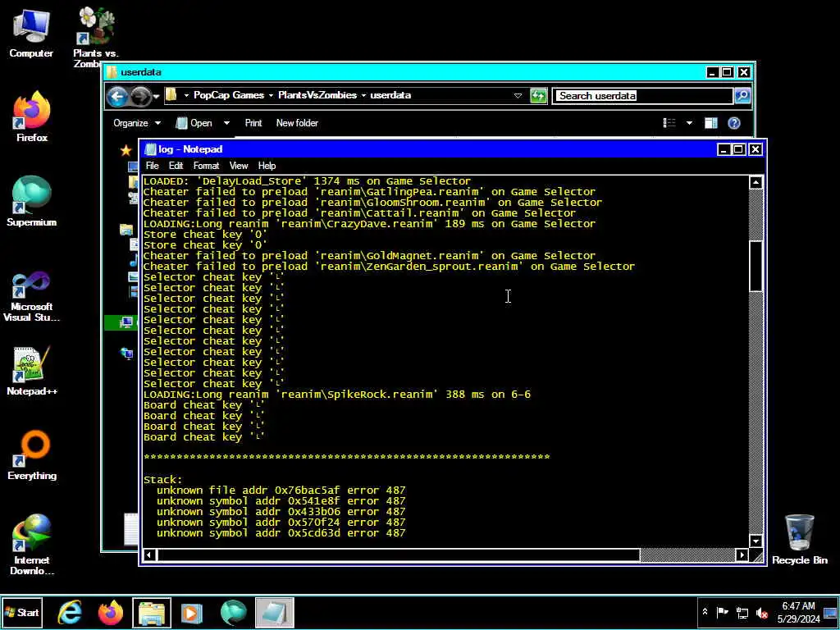Launch Plants vs. Zombies desktop shortcut
This screenshot has height=630, width=840.
coord(95,38)
